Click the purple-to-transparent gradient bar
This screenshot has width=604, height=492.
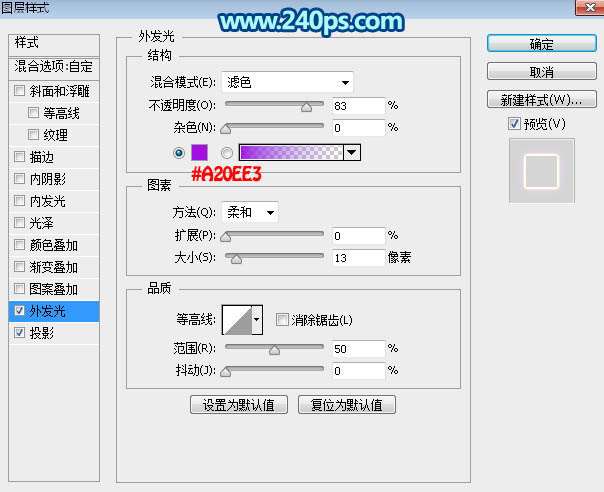(x=291, y=153)
